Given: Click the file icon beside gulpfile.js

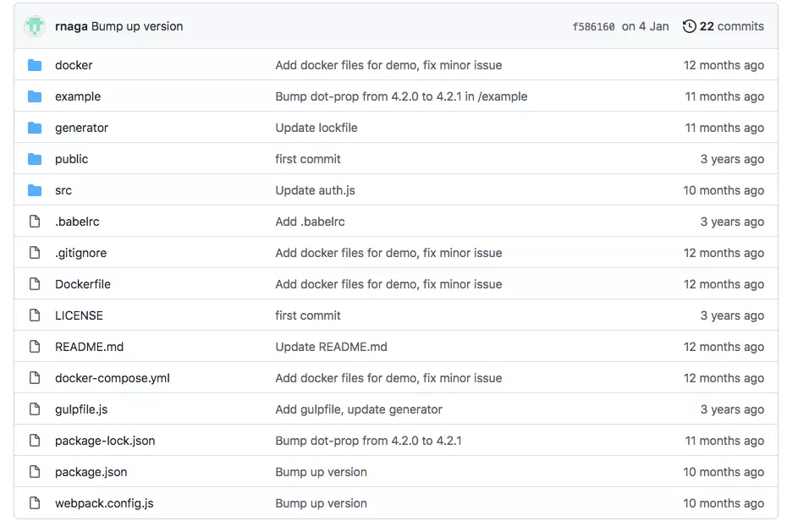Looking at the screenshot, I should (35, 409).
